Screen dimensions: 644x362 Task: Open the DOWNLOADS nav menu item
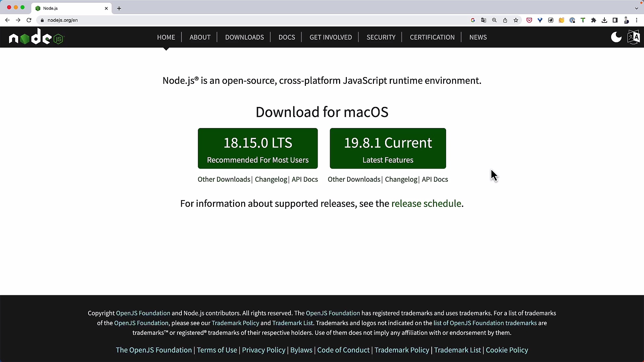pos(244,37)
